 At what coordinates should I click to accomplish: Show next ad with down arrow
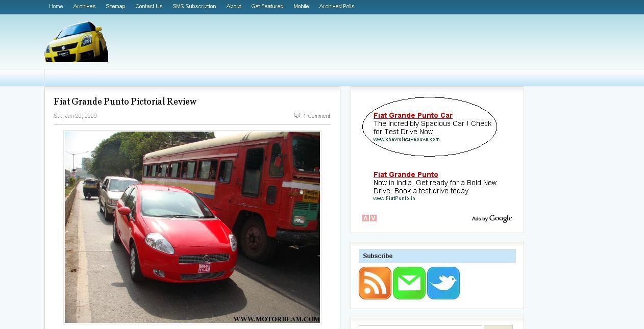pyautogui.click(x=373, y=218)
